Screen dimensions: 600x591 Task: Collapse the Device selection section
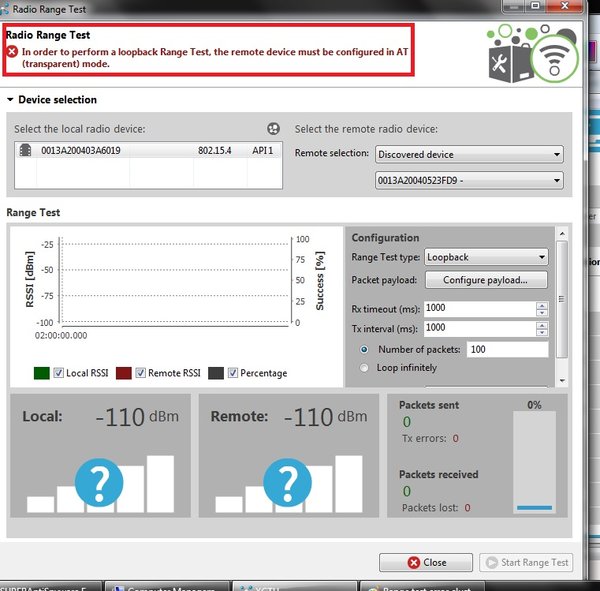(x=10, y=100)
